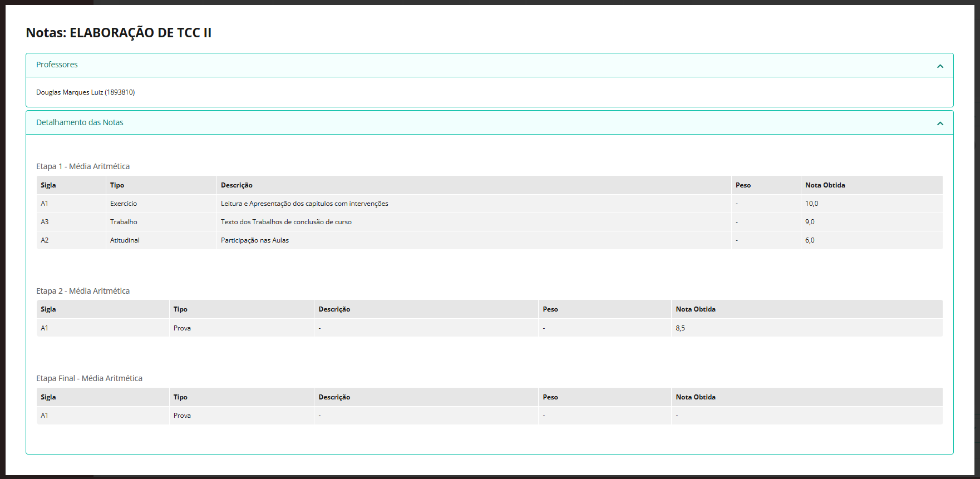Collapse the Professores panel chevron
The image size is (980, 479).
(940, 66)
